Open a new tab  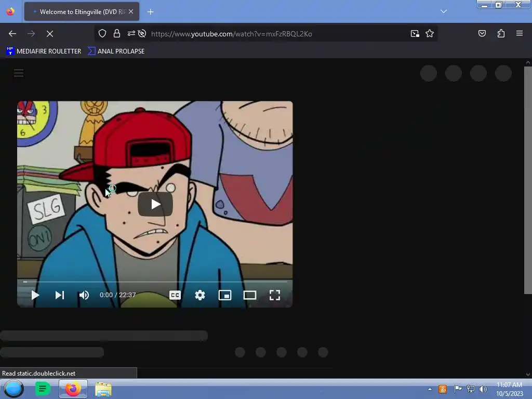pyautogui.click(x=150, y=12)
